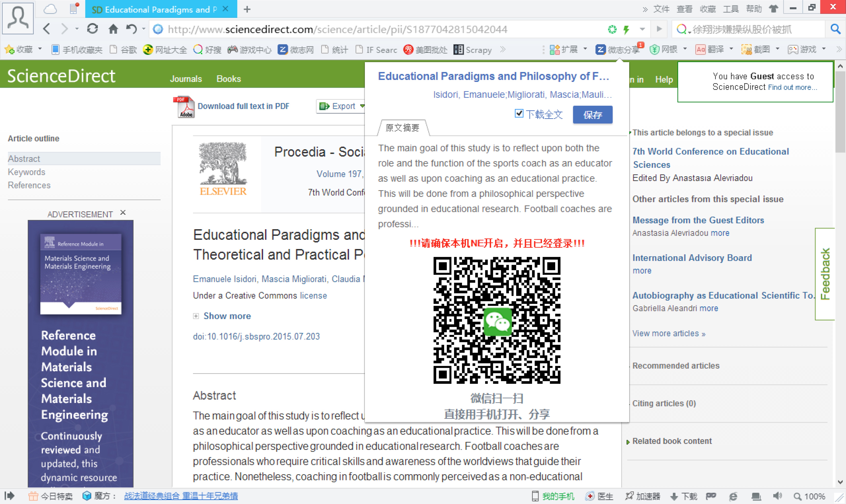Image resolution: width=846 pixels, height=504 pixels.
Task: Open the cloud sync icon
Action: coord(50,9)
